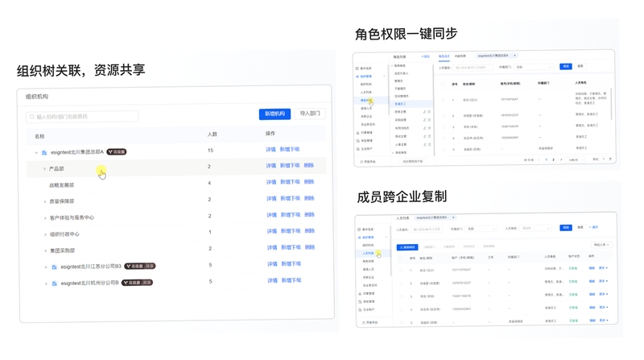The height and width of the screenshot is (360, 644).
Task: Click delete icon for 人事主管 role
Action: coord(429,144)
